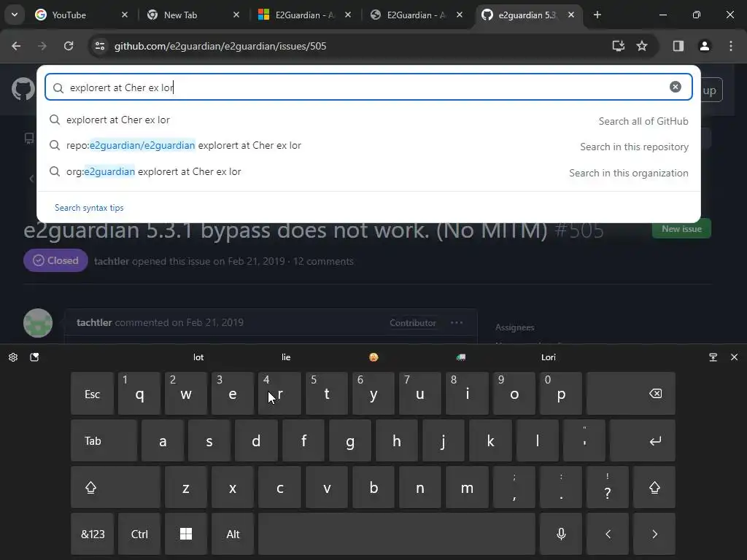Click the GitHub search input field
This screenshot has width=747, height=560.
click(x=368, y=87)
